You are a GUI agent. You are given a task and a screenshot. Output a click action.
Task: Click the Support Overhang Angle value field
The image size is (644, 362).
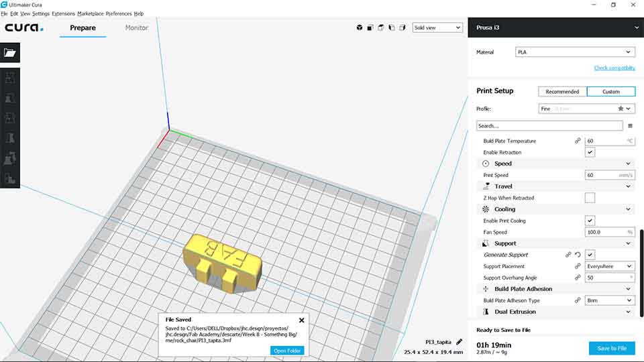[610, 278]
